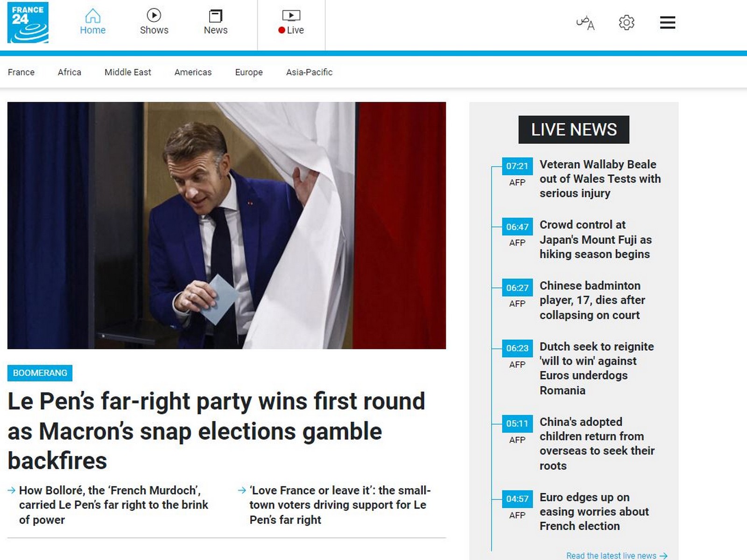Expand the hamburger menu
Screen dimensions: 747x560
coord(667,22)
